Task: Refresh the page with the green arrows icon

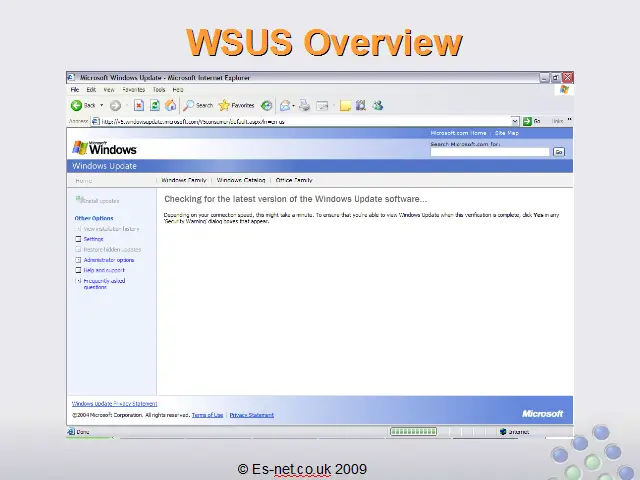Action: (x=155, y=106)
